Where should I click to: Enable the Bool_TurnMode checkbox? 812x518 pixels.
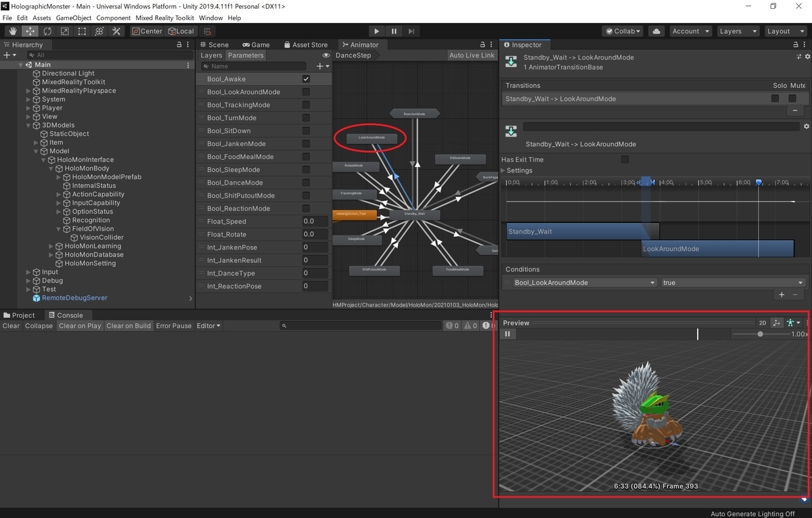(306, 118)
